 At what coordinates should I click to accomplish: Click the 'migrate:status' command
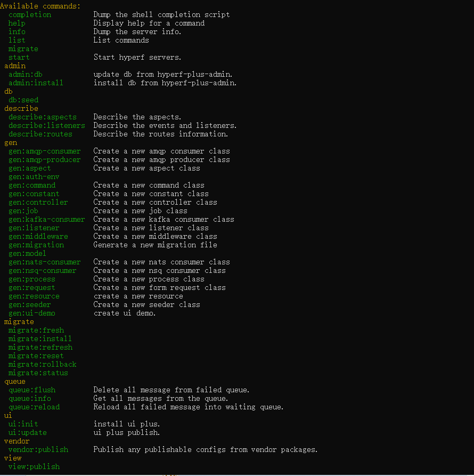click(38, 373)
